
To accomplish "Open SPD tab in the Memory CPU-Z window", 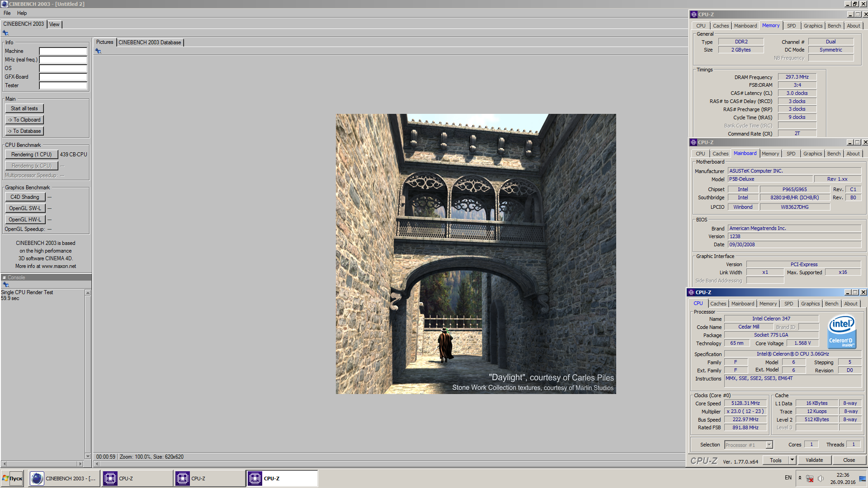I will pos(791,26).
